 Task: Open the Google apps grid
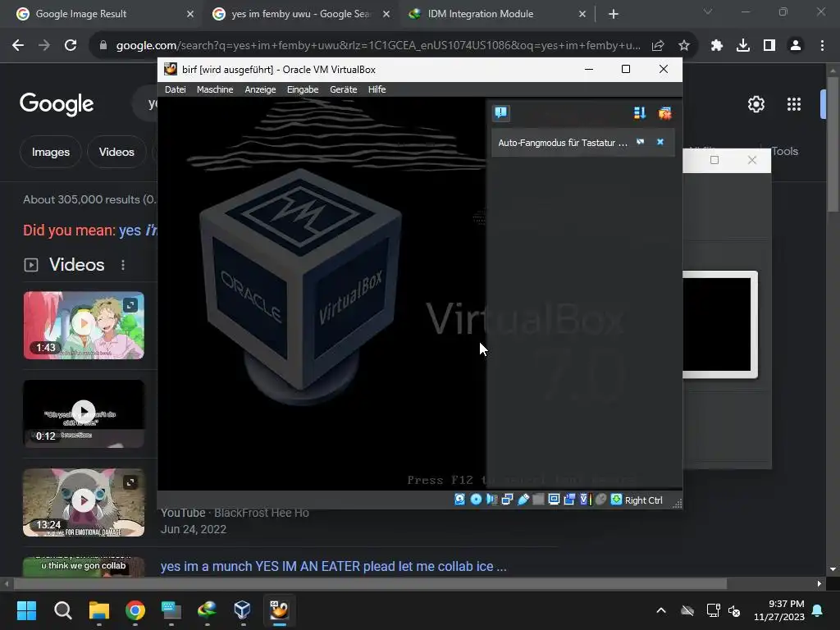794,104
